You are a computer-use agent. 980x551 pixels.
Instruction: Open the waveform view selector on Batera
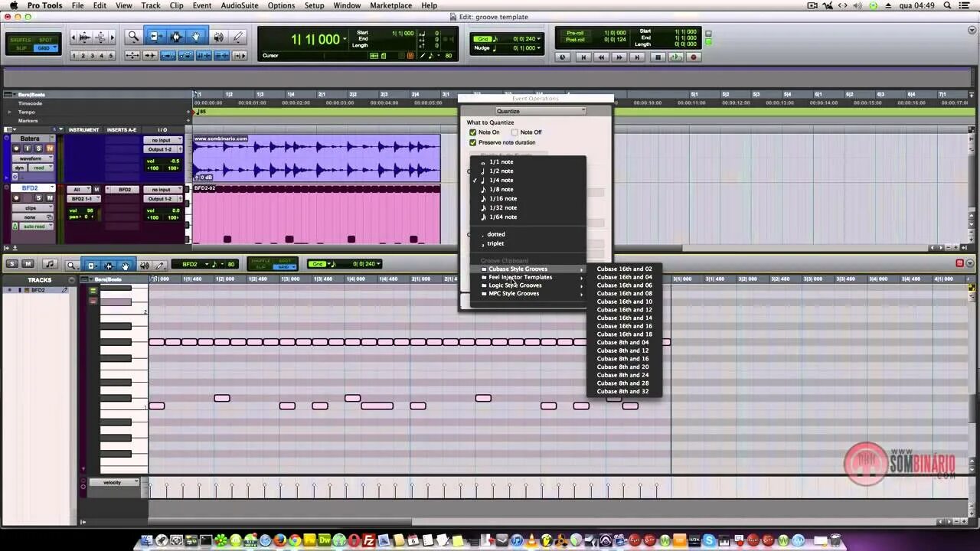pos(32,158)
